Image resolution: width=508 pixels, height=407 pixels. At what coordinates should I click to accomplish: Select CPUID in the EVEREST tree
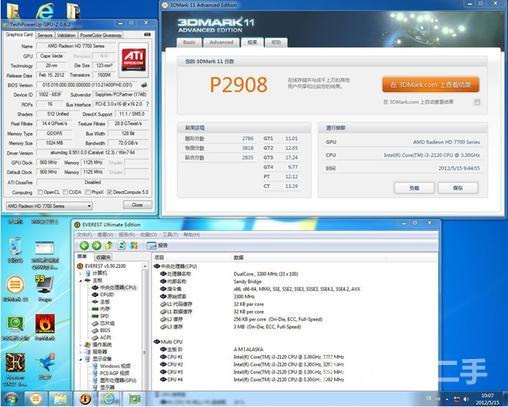click(107, 295)
